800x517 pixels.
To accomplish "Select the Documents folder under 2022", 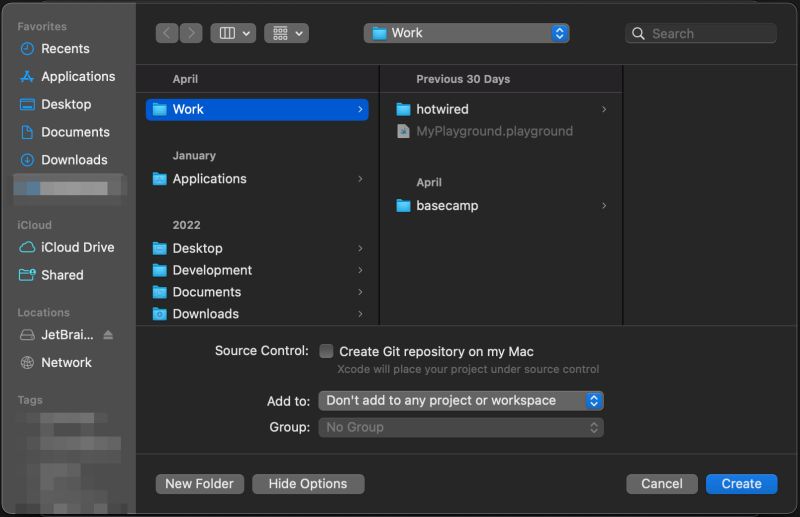I will pyautogui.click(x=257, y=292).
